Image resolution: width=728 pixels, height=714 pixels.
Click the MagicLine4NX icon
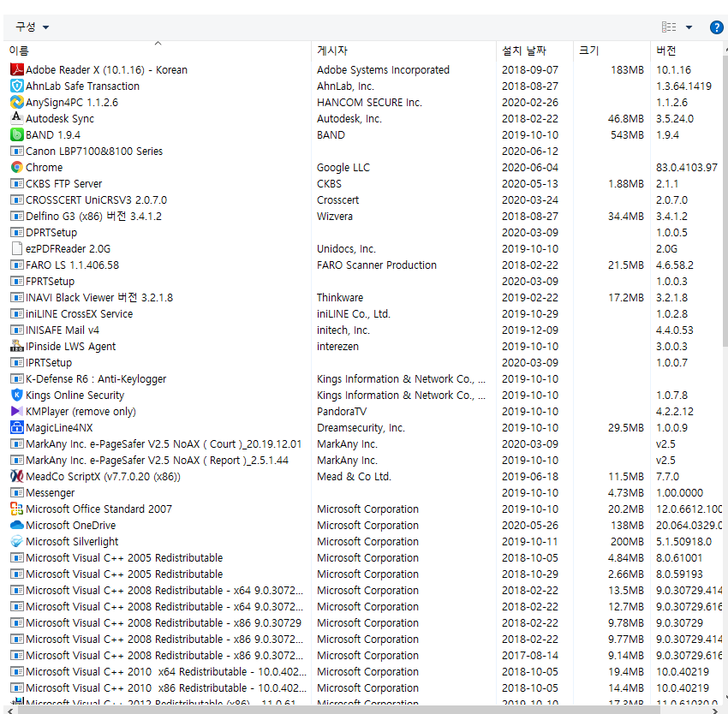(17, 427)
